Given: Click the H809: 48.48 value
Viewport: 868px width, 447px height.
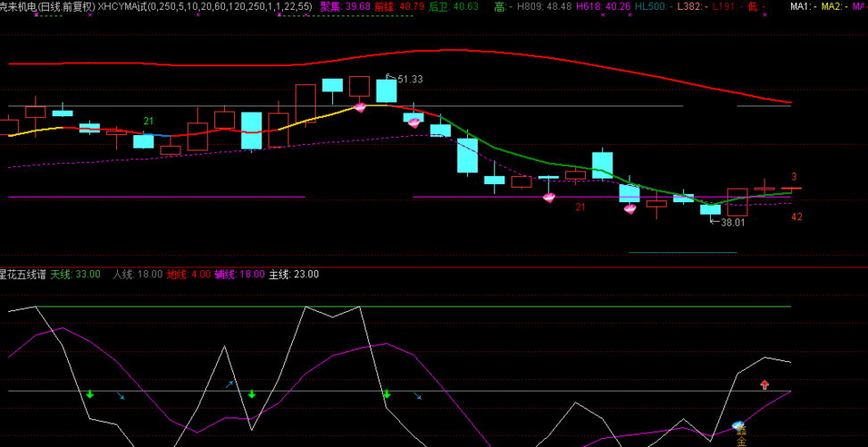Looking at the screenshot, I should click(544, 6).
